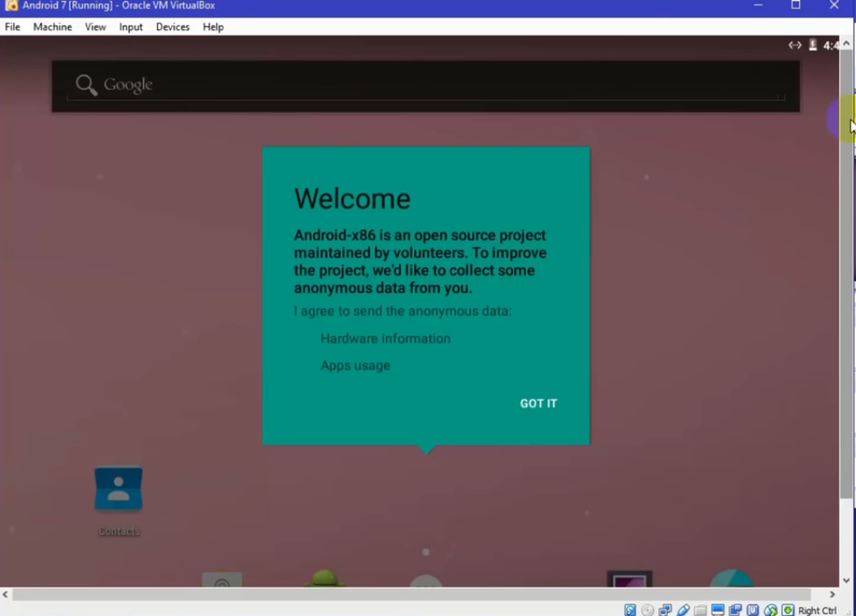
Task: Focus the Google search bar
Action: coord(425,86)
